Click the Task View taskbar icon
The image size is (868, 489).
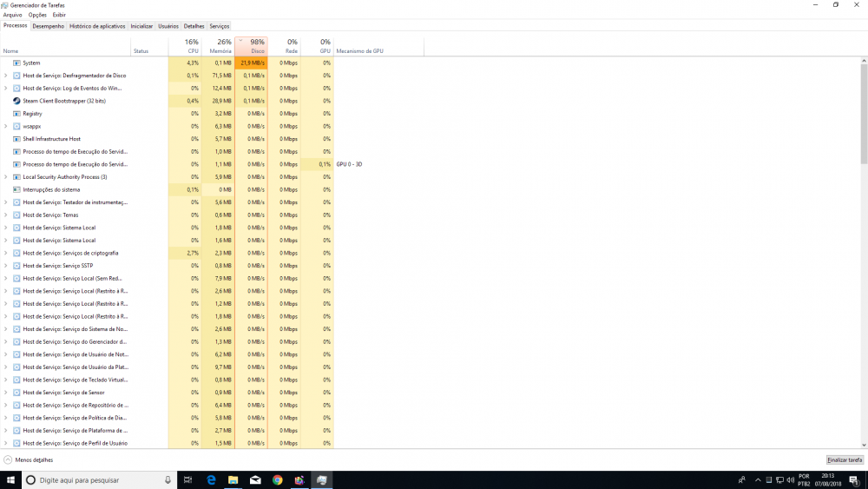pyautogui.click(x=188, y=479)
